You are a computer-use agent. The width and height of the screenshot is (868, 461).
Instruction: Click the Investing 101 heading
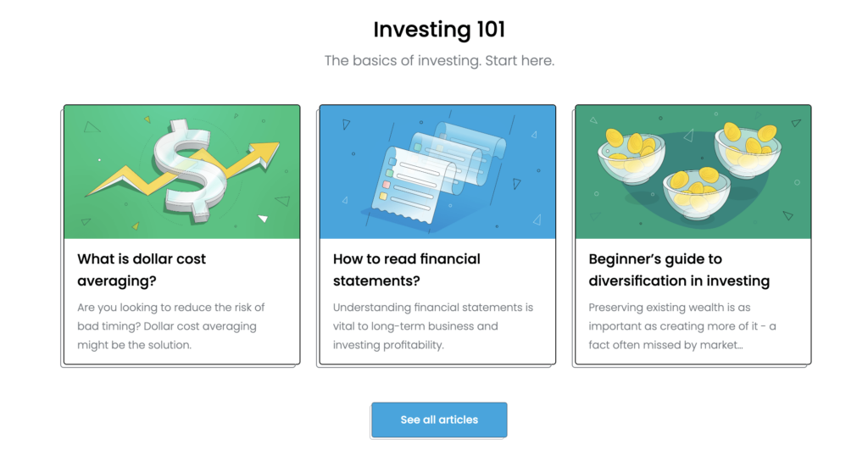[x=439, y=30]
